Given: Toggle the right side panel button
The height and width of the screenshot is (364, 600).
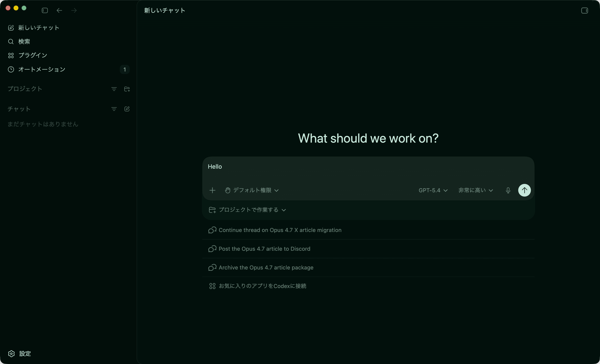Looking at the screenshot, I should (x=584, y=10).
